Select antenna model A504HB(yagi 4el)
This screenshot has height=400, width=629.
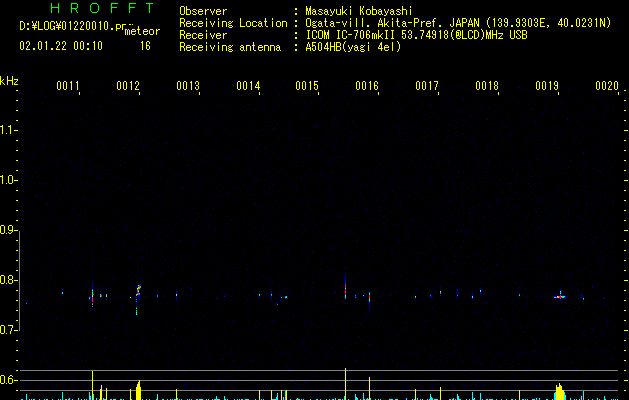[353, 47]
